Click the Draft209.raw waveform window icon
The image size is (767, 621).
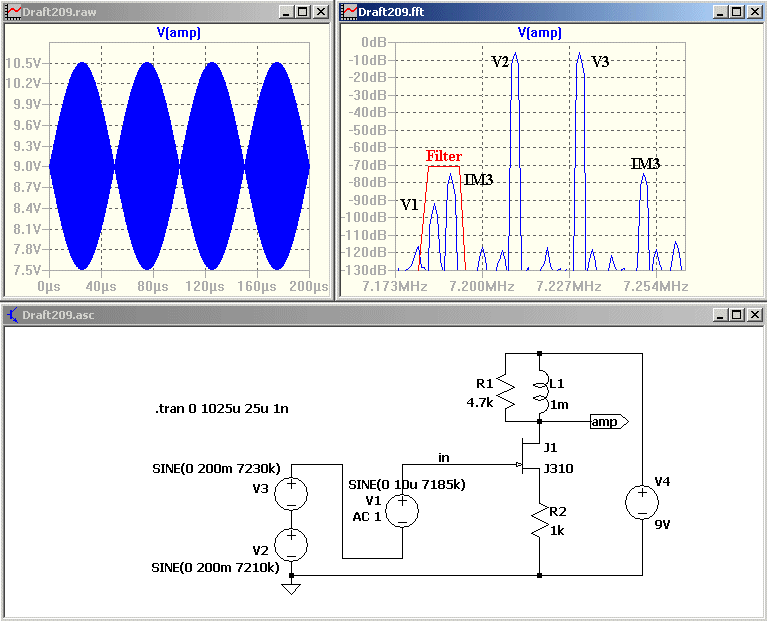[x=13, y=12]
